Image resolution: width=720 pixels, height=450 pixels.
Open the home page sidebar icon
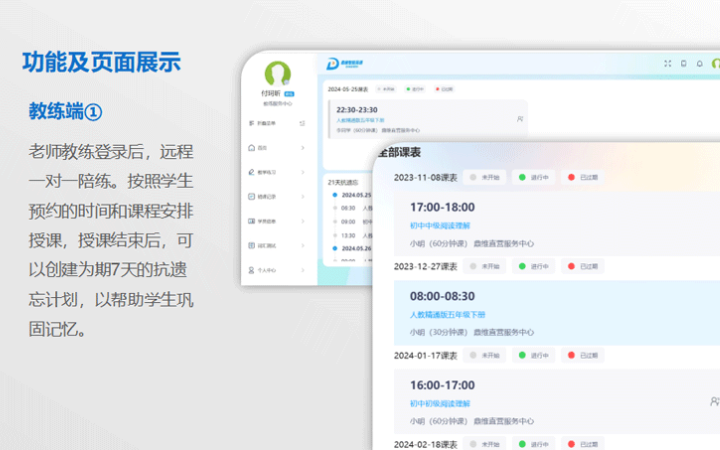[x=250, y=148]
